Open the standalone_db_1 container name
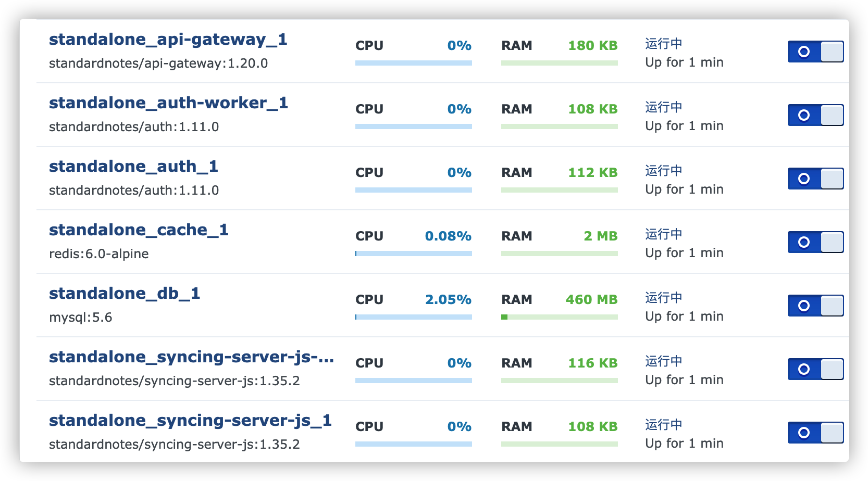 pos(125,294)
